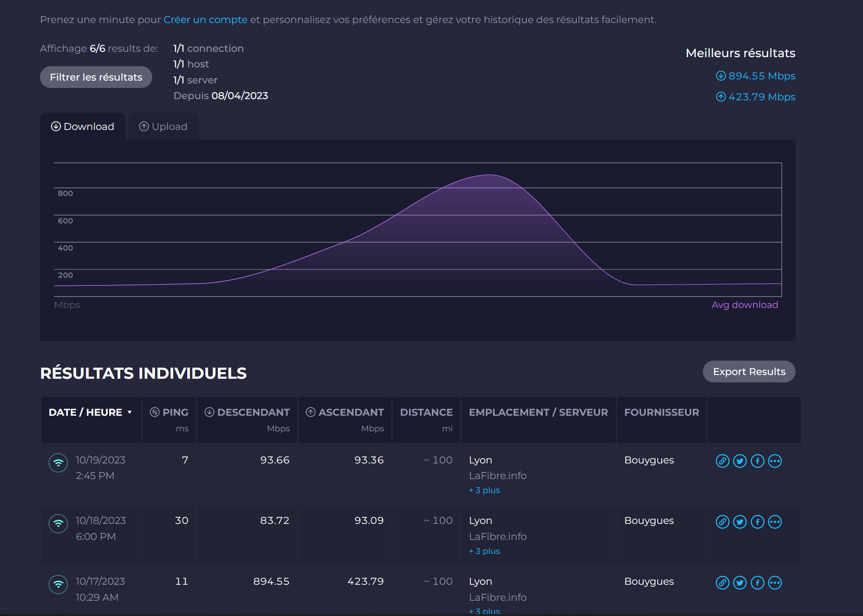Share 10/19/2023 result on Facebook

tap(758, 461)
